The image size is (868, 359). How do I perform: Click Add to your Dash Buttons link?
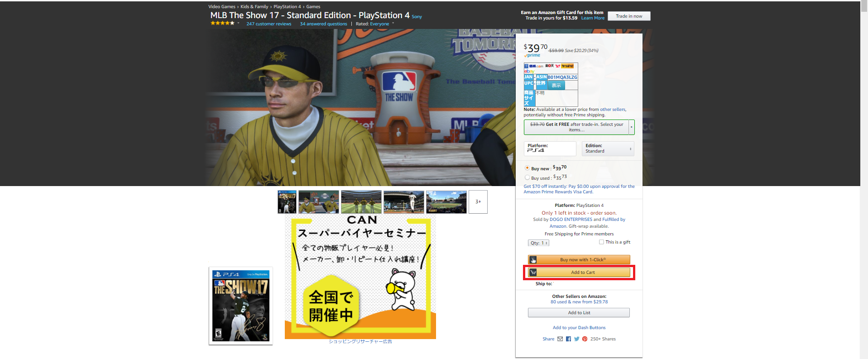(x=579, y=328)
